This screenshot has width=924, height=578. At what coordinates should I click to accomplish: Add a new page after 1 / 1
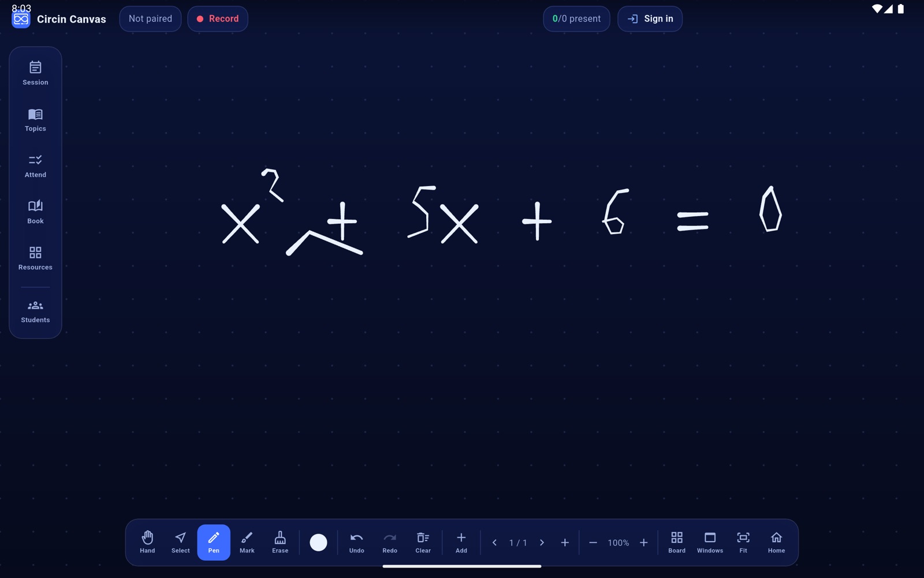coord(565,542)
